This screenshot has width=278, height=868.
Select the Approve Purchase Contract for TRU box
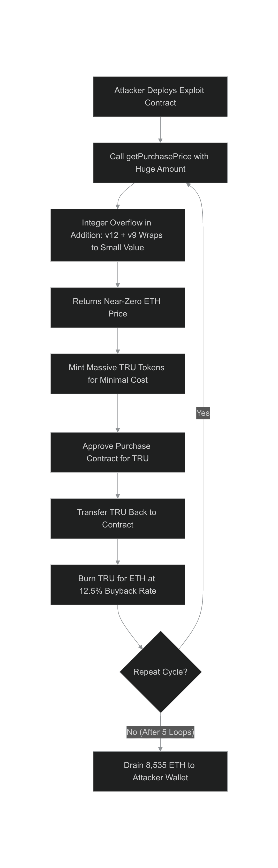(x=117, y=452)
